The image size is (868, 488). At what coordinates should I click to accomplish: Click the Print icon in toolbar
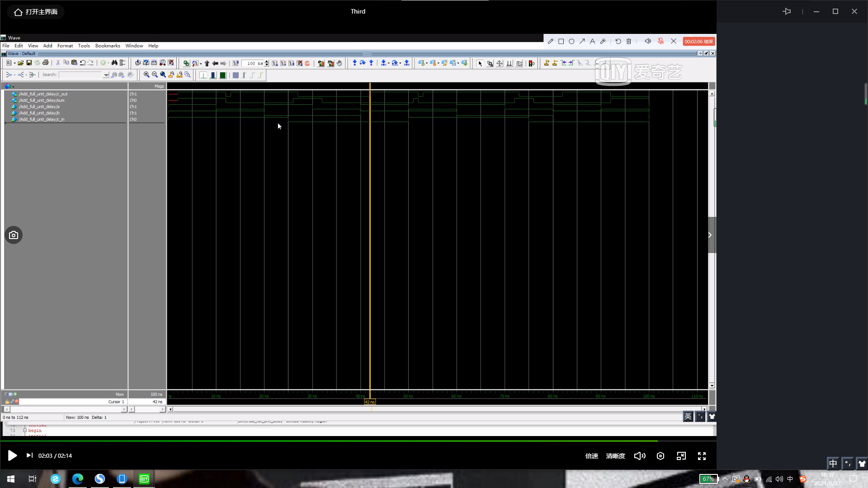[x=45, y=63]
